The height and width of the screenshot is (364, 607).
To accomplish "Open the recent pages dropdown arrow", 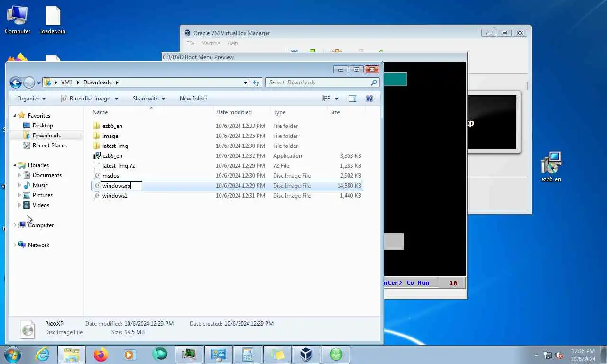I will (38, 83).
